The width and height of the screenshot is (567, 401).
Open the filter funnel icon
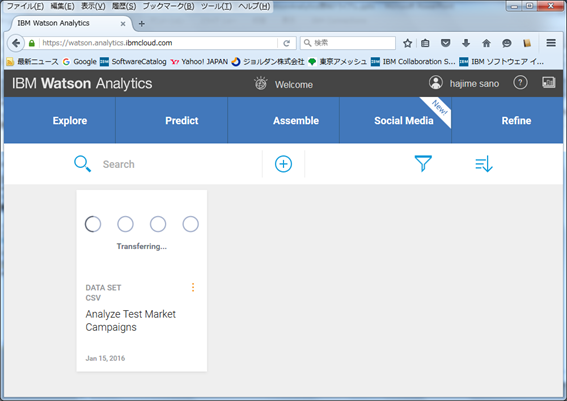point(423,163)
